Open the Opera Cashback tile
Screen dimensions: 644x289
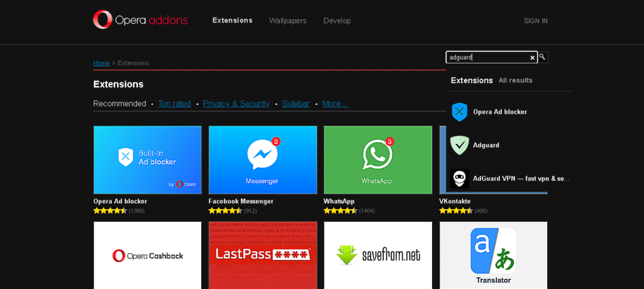tap(147, 255)
